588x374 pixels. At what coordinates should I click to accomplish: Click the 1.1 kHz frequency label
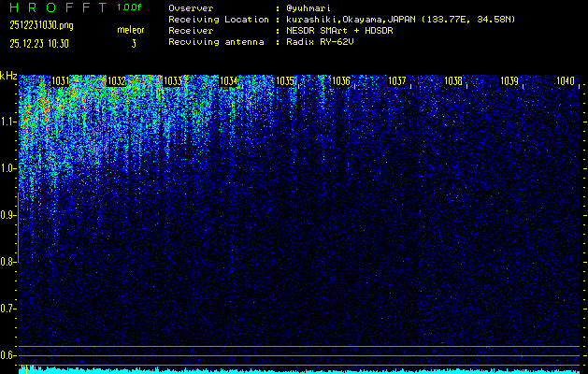[x=8, y=122]
